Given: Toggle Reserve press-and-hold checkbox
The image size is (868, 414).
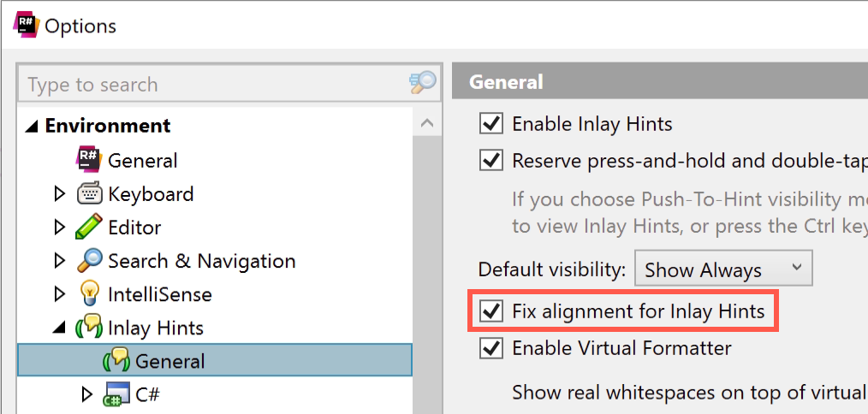Looking at the screenshot, I should tap(491, 161).
